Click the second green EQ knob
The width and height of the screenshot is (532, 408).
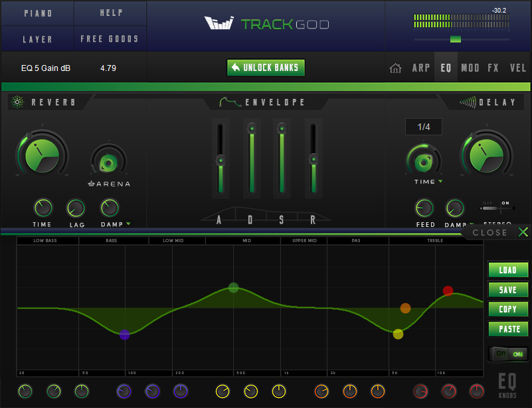point(54,391)
